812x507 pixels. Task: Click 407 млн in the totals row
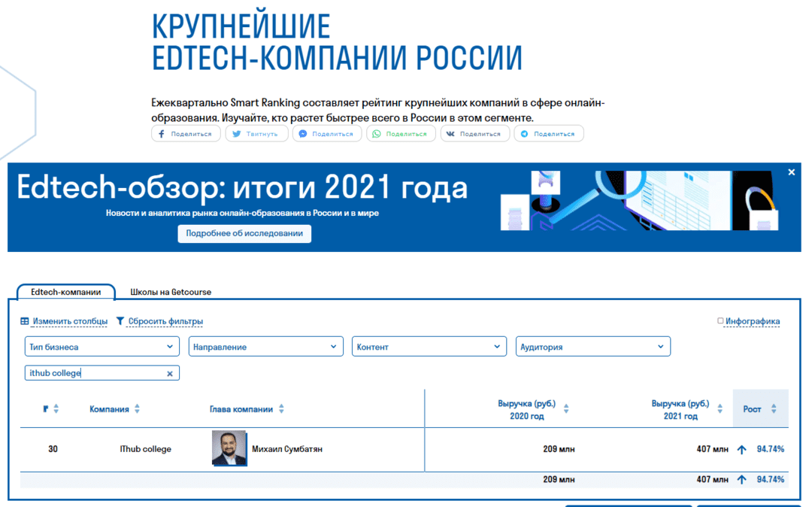[712, 480]
